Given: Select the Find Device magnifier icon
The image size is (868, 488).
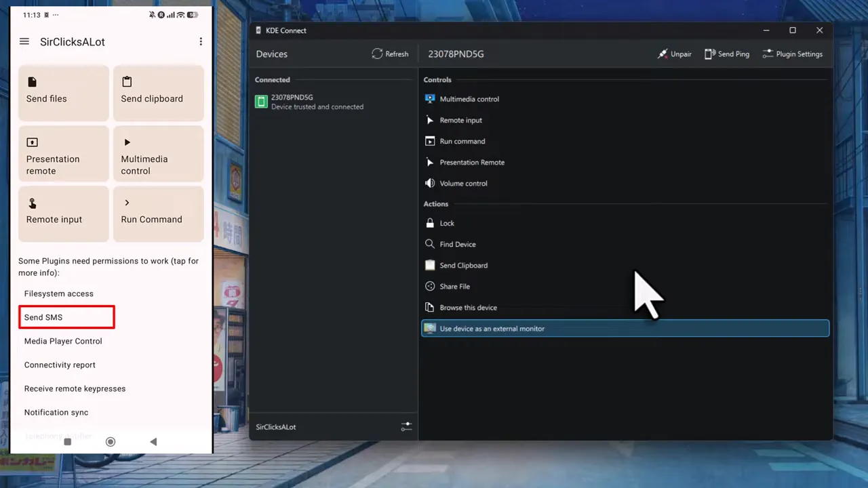Looking at the screenshot, I should click(x=430, y=244).
